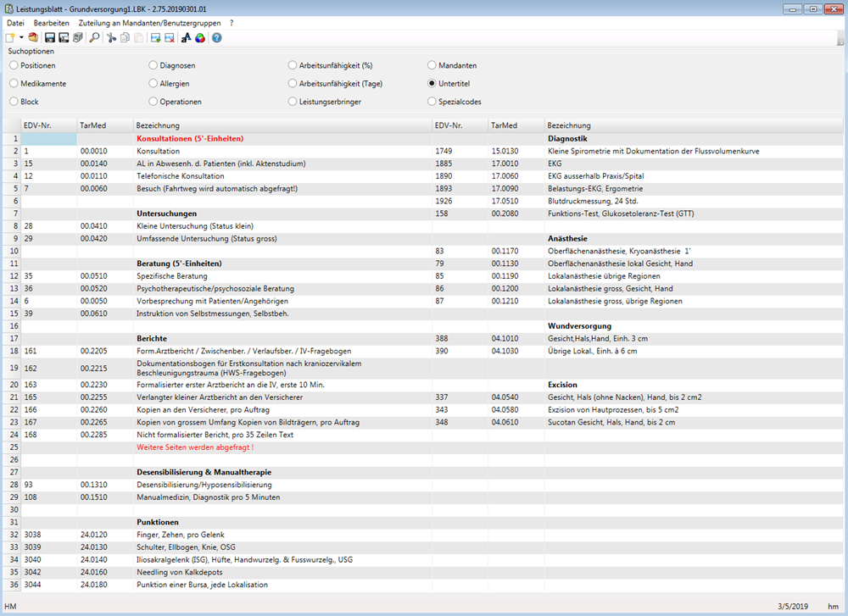Click the Insert row icon
The height and width of the screenshot is (616, 848).
[156, 38]
